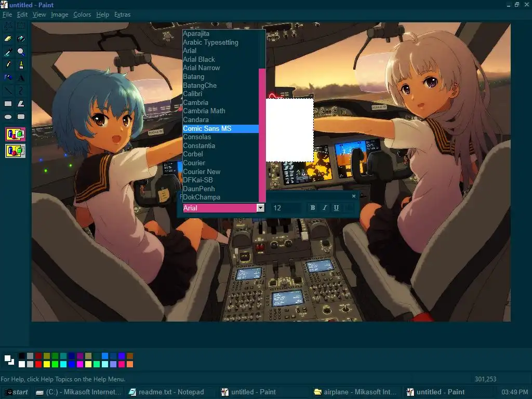Choose BatangChe font
Viewport: 532px width, 399px height.
pyautogui.click(x=220, y=86)
